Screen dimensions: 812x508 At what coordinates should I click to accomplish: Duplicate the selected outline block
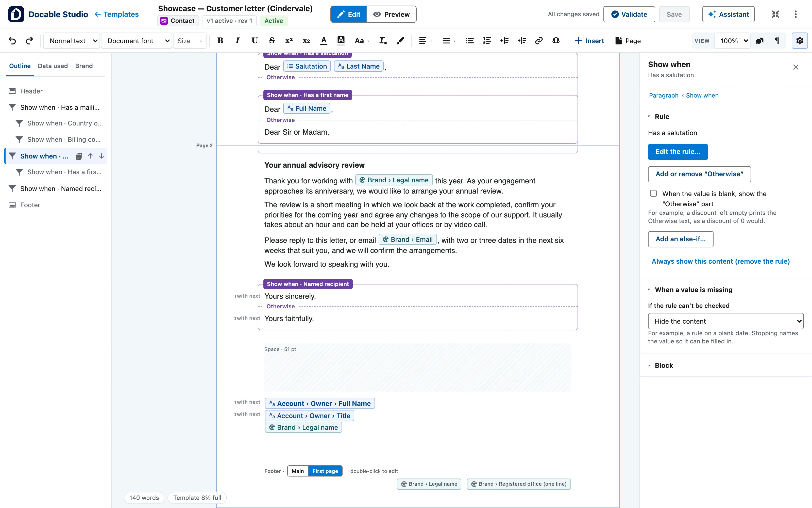79,156
